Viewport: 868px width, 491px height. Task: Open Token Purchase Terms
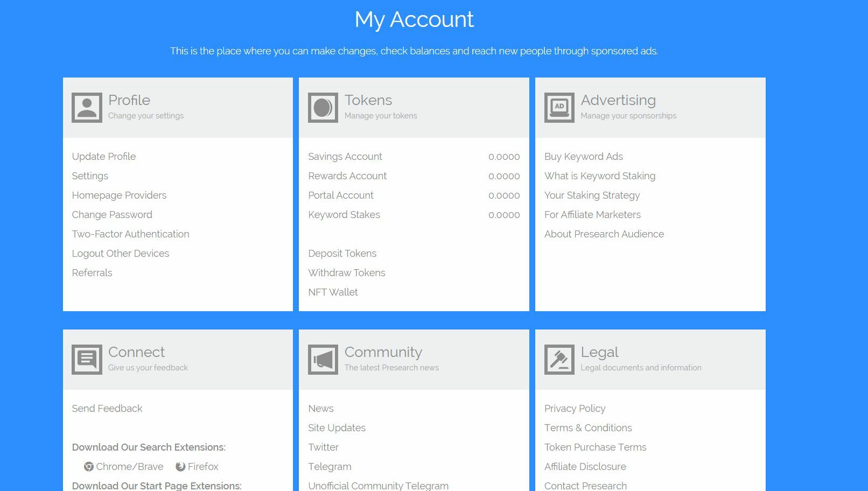(x=595, y=447)
